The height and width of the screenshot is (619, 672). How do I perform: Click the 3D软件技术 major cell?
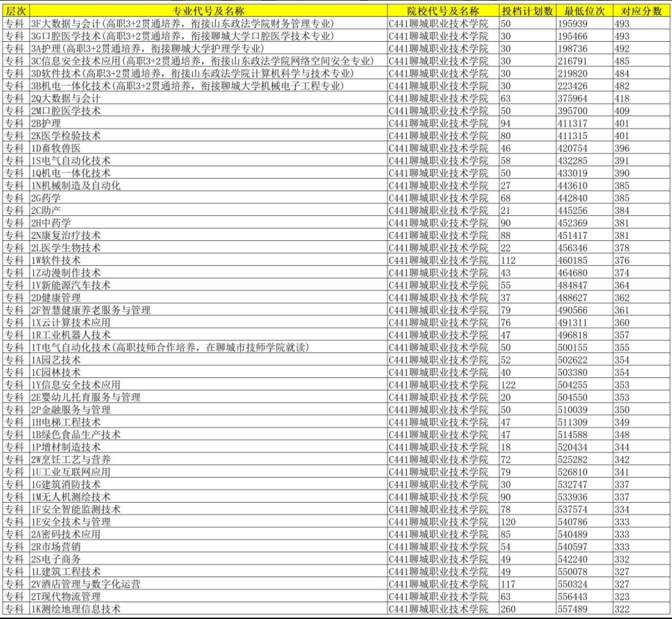click(x=208, y=73)
